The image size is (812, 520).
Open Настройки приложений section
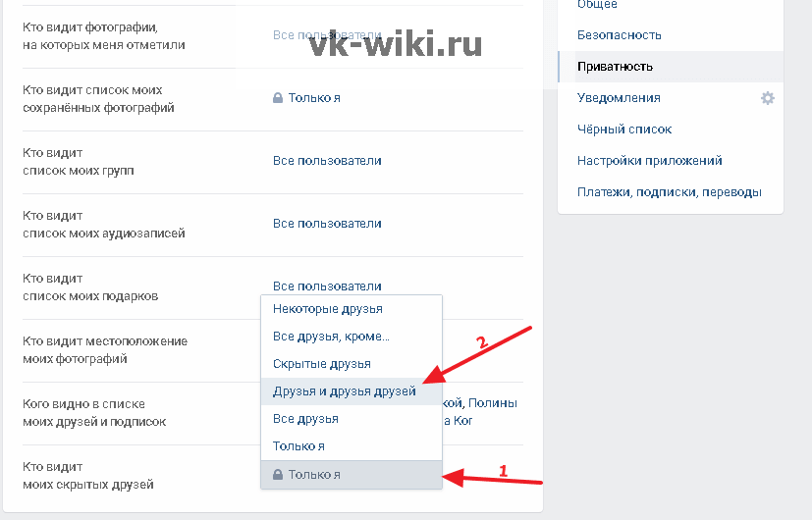point(649,160)
